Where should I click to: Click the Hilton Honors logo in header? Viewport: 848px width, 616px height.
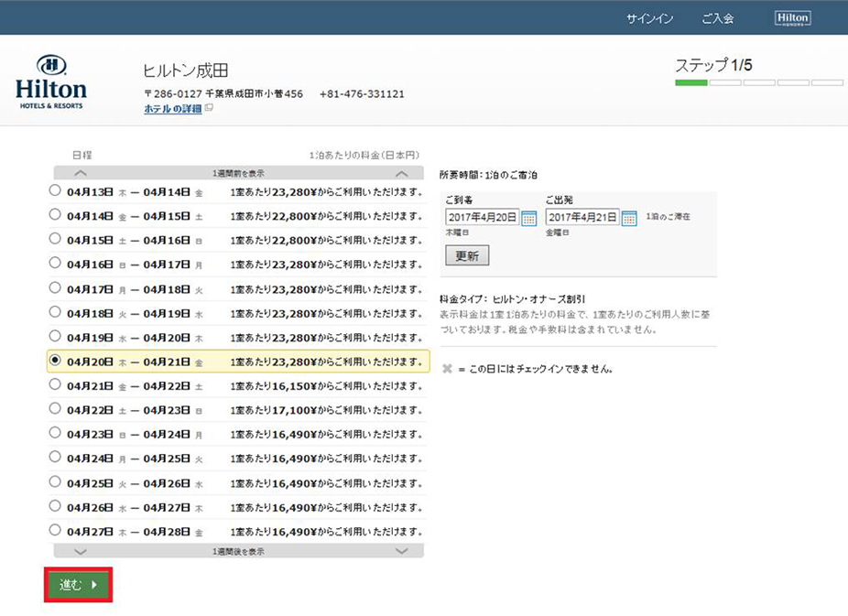(x=792, y=18)
